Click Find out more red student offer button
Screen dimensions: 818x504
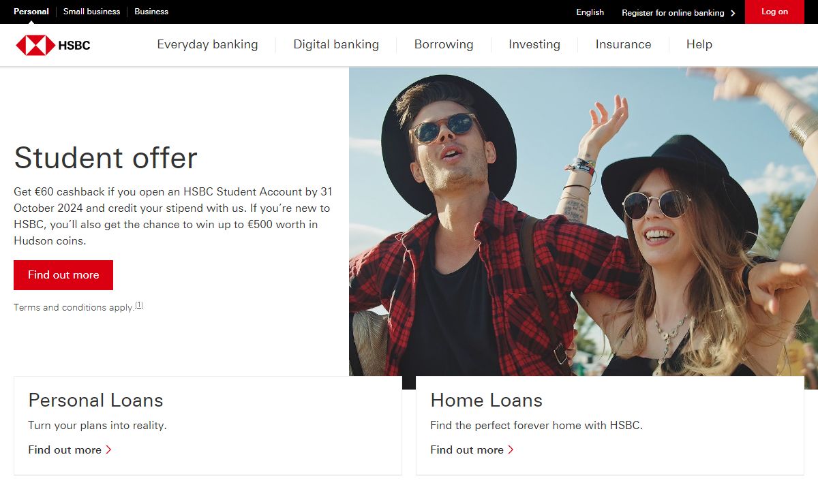63,275
